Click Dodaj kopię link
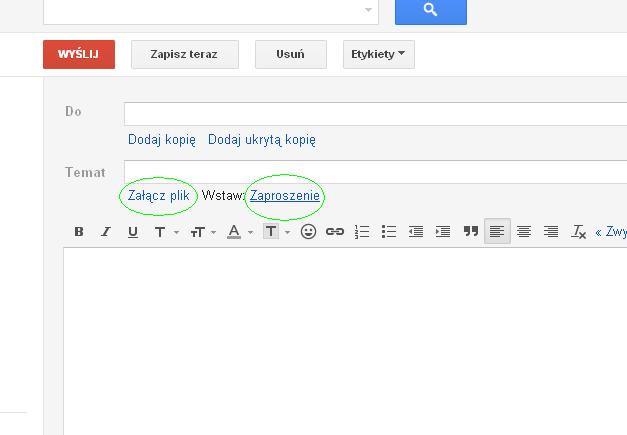627x435 pixels. tap(162, 140)
